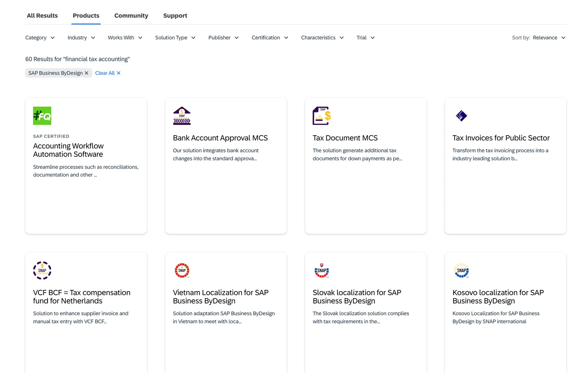The image size is (588, 373).
Task: Click the Clear All link
Action: tap(105, 73)
